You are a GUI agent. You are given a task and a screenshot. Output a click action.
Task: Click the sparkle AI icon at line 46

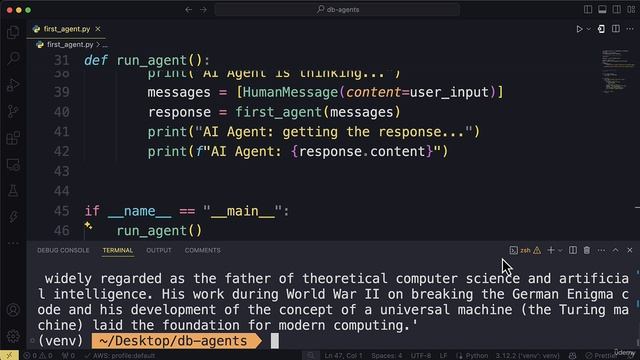click(x=88, y=225)
